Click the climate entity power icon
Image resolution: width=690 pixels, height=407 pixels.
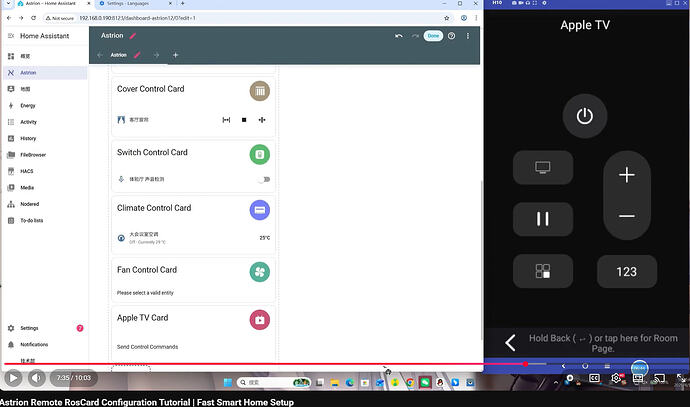[x=121, y=238]
